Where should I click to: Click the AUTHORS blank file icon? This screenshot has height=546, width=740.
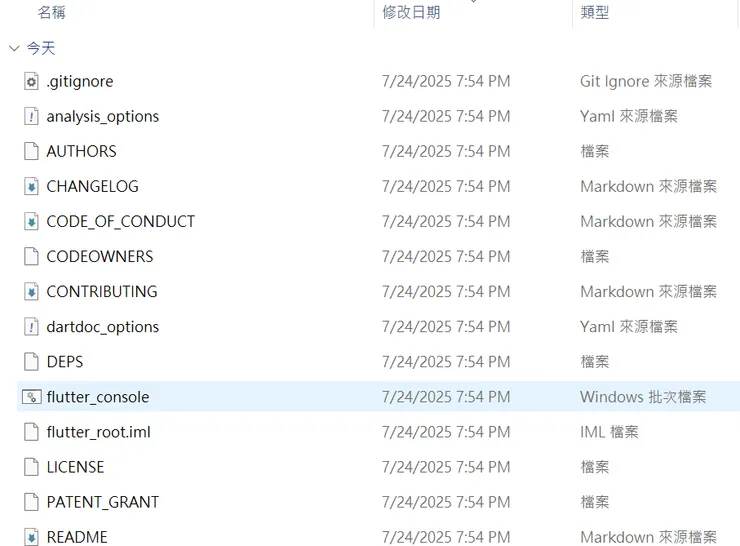(x=31, y=151)
